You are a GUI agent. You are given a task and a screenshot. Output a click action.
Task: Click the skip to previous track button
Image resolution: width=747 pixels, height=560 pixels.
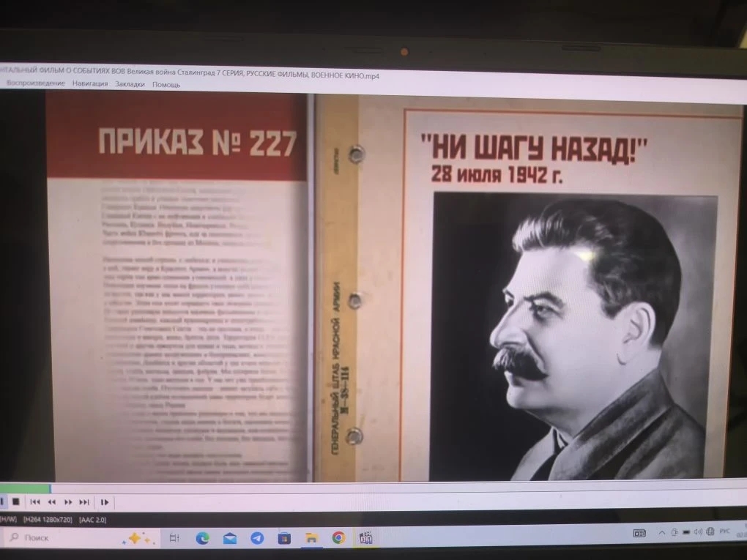pyautogui.click(x=34, y=502)
